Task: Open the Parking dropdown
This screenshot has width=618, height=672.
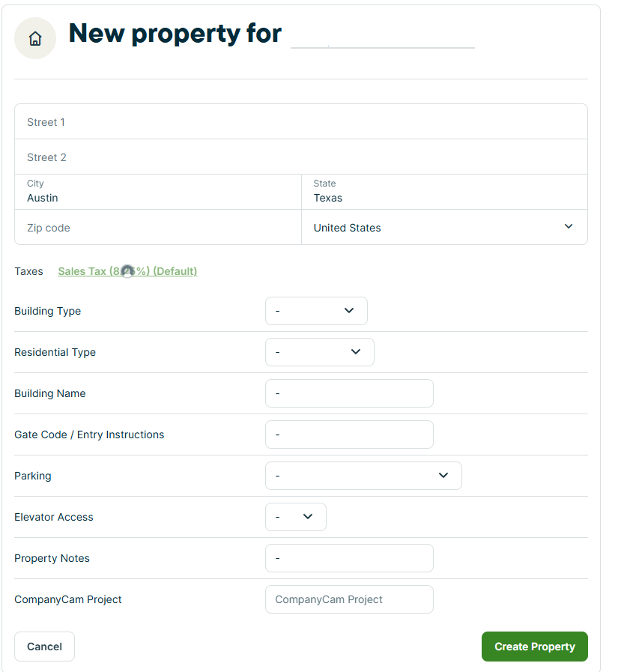Action: [x=363, y=476]
